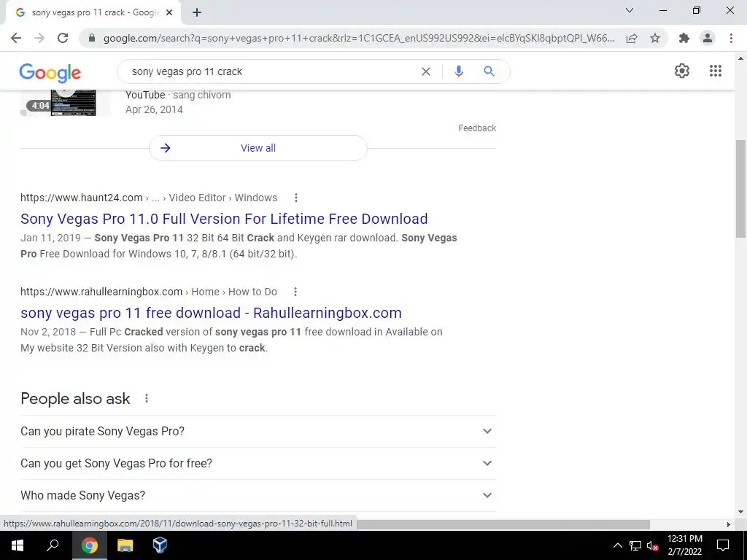Click the Chrome icon in the taskbar
This screenshot has height=560, width=747.
89,545
